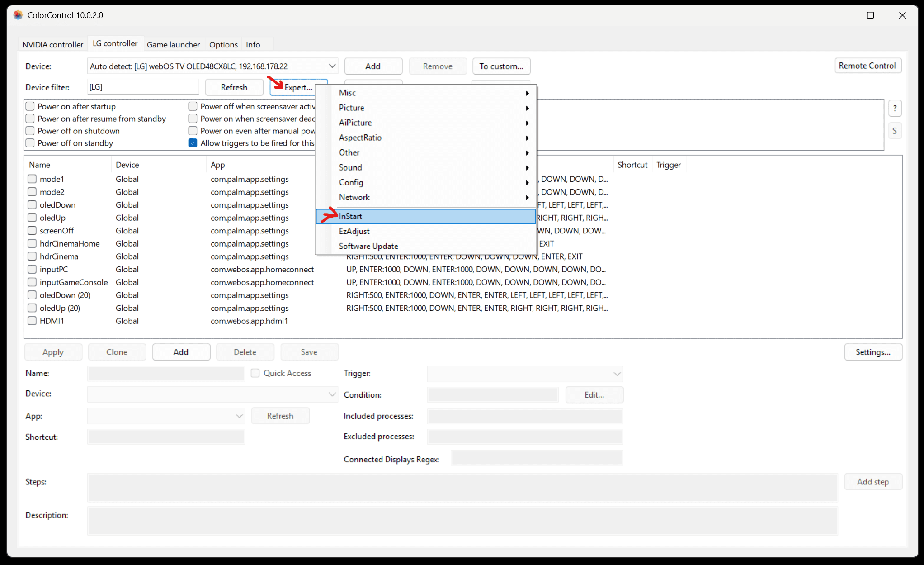This screenshot has height=565, width=924.
Task: Open the AspectRatio submenu
Action: 426,138
